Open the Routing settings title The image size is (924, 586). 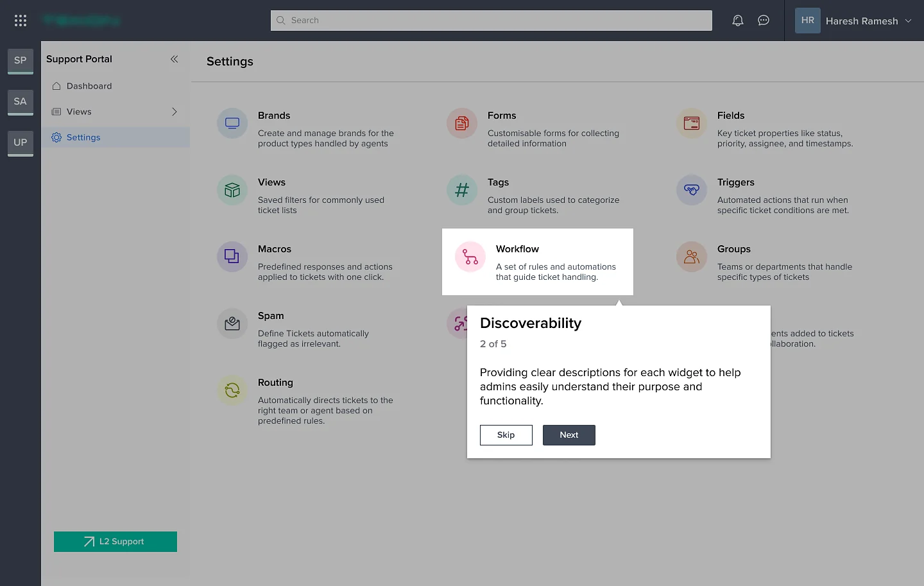(275, 383)
